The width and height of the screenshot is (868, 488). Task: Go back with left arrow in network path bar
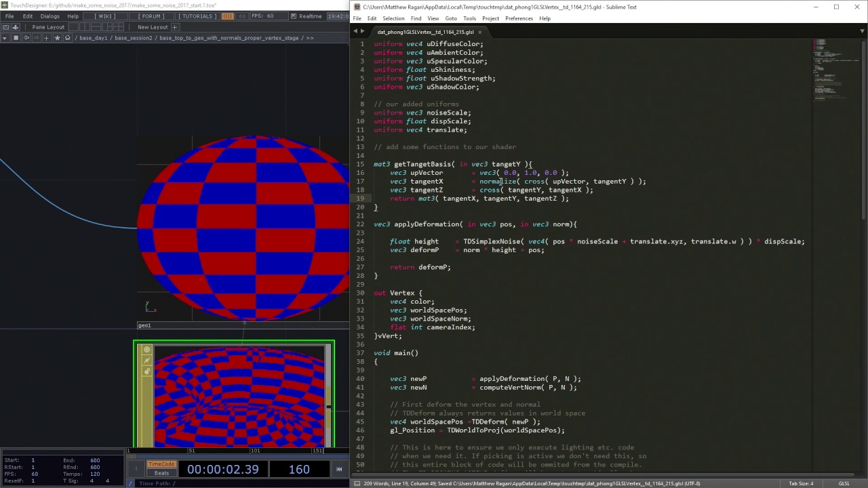pyautogui.click(x=26, y=38)
